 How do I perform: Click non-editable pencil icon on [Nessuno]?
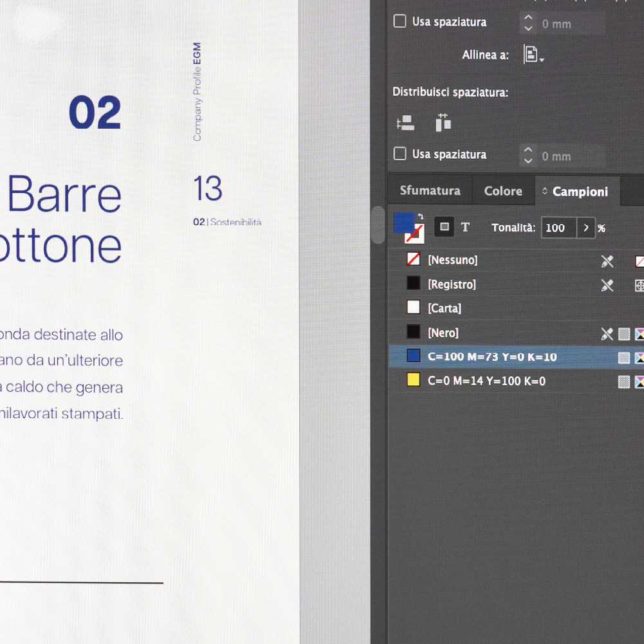[607, 261]
